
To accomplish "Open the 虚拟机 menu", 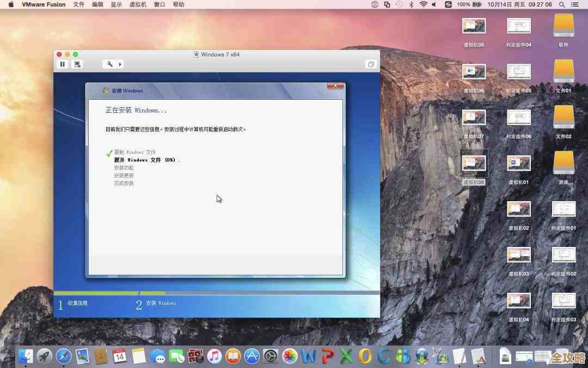I will click(x=138, y=4).
